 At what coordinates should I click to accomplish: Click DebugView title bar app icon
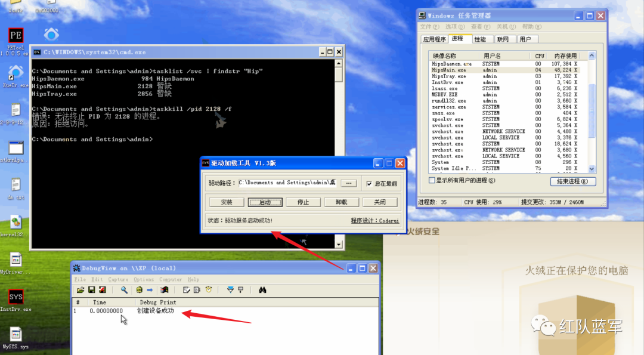click(76, 268)
